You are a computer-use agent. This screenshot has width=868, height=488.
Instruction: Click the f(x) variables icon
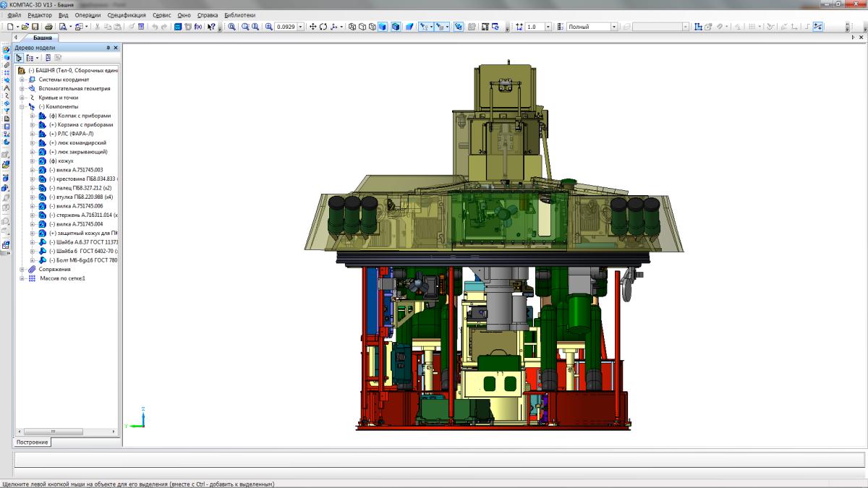197,27
